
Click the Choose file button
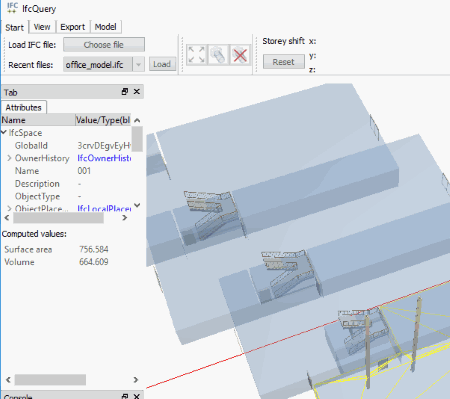point(104,45)
